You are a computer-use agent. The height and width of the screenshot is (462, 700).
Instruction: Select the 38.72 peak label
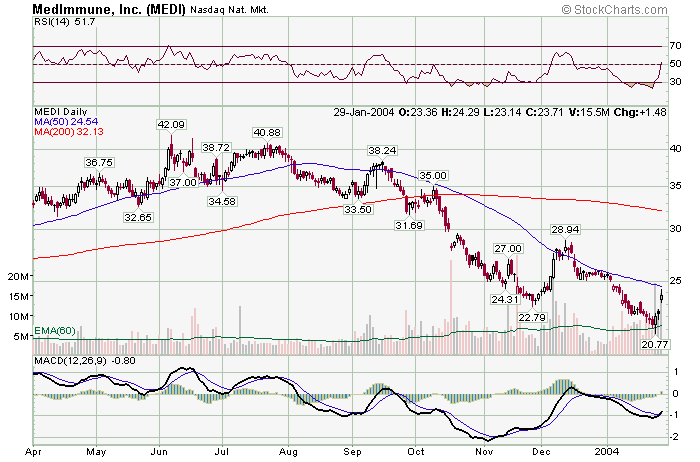[216, 148]
